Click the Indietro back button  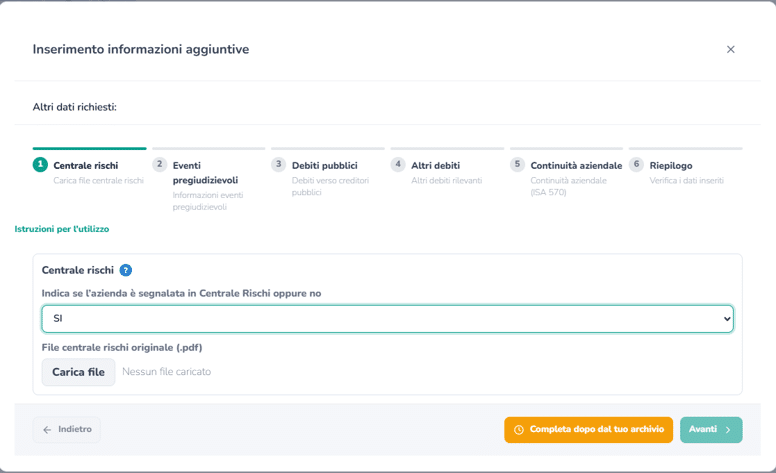point(67,429)
